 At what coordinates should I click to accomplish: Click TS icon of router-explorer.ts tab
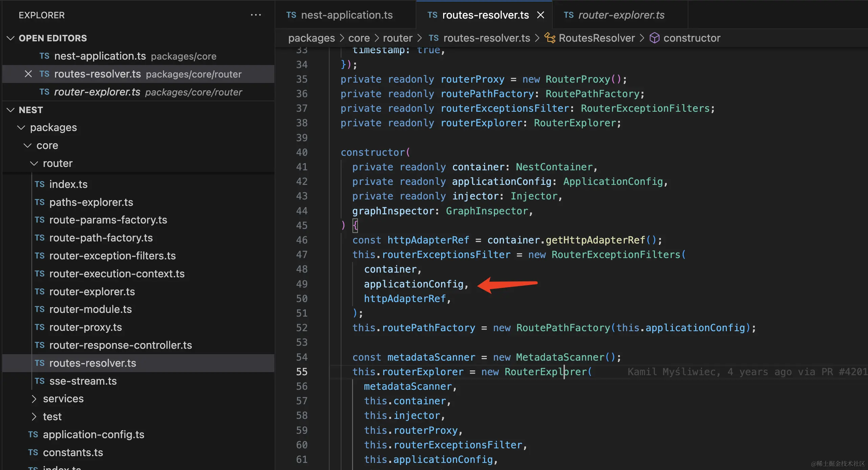pos(569,15)
